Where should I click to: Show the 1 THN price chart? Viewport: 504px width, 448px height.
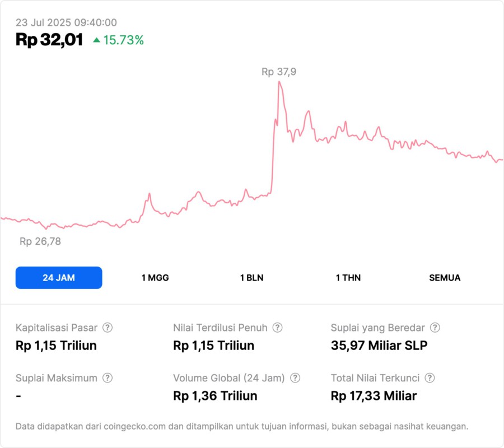(348, 278)
